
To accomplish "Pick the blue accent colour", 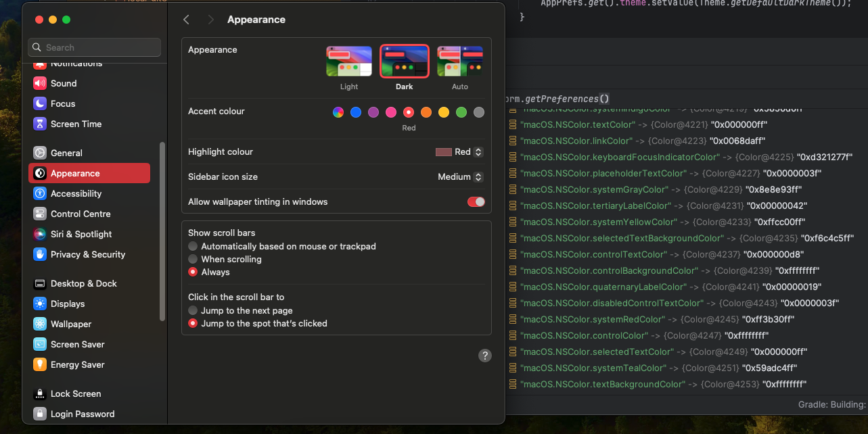I will (356, 112).
